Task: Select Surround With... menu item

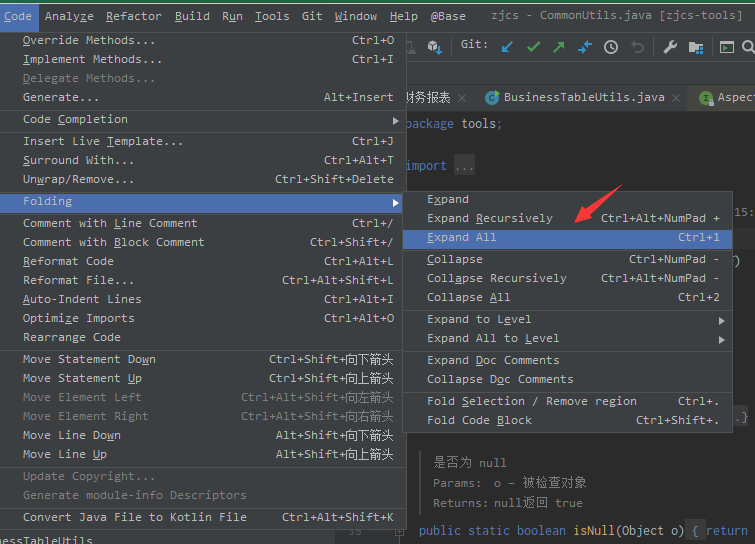Action: click(x=202, y=160)
